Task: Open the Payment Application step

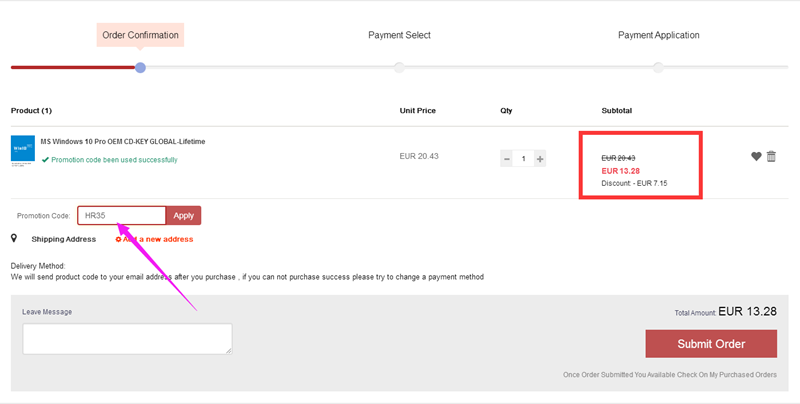Action: [x=658, y=35]
